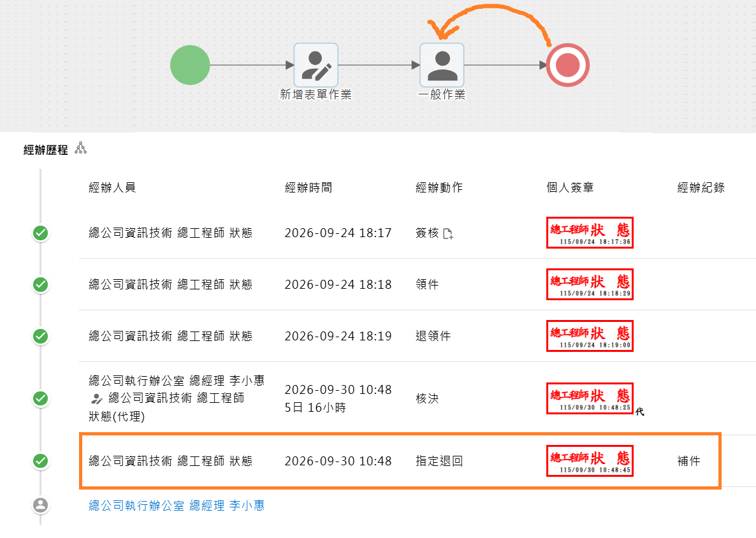Select the 一般作業 user task node
This screenshot has height=538, width=756.
point(442,65)
